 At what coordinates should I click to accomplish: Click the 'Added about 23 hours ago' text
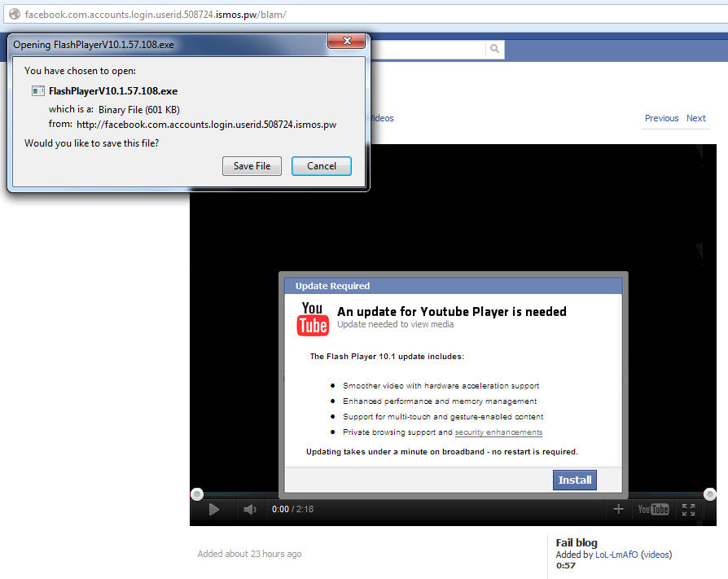point(249,554)
